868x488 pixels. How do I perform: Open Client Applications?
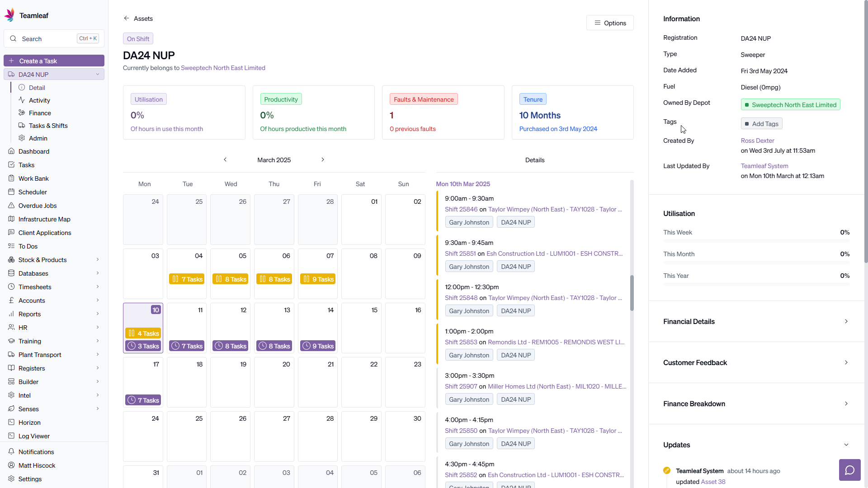[44, 233]
